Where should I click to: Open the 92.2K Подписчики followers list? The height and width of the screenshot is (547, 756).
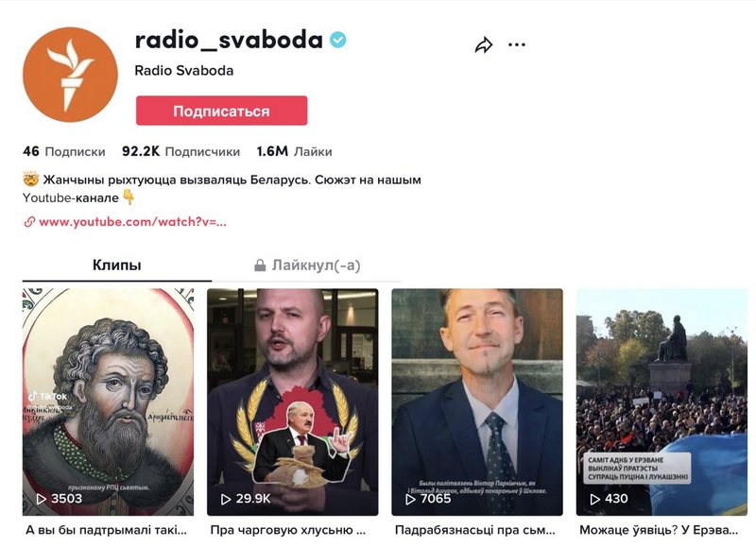click(180, 152)
